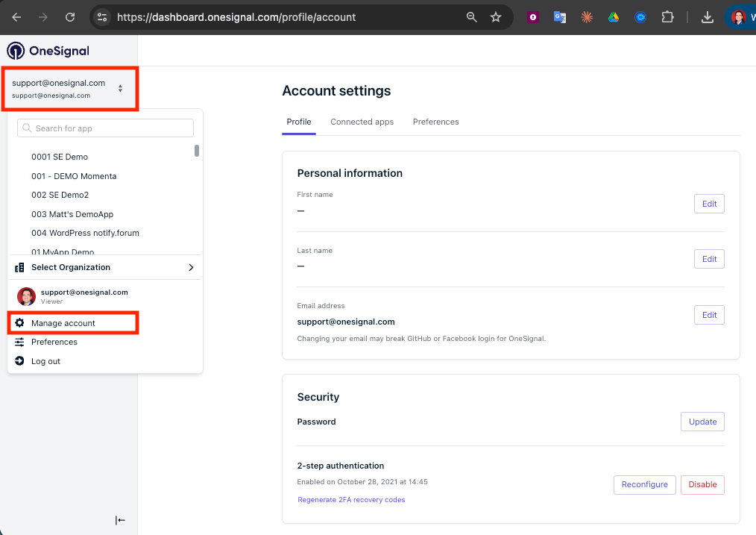
Task: Open the orange starburst extension
Action: tap(586, 17)
